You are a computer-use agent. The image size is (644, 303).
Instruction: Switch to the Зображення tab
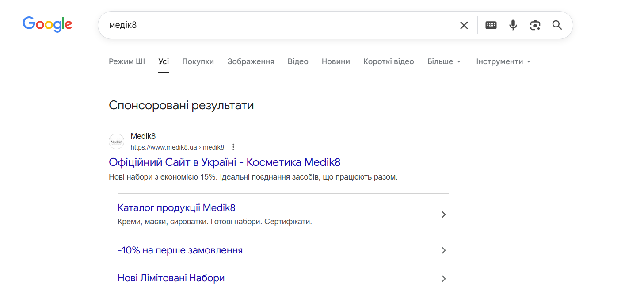click(251, 61)
